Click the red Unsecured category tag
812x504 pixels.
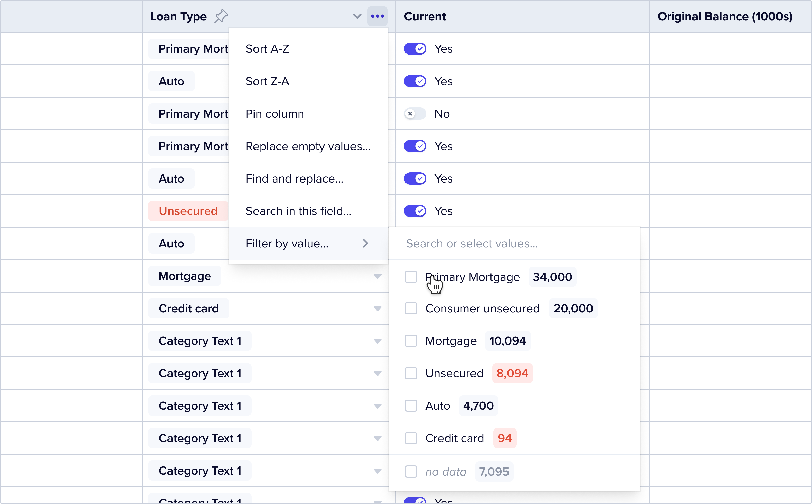[x=188, y=211]
